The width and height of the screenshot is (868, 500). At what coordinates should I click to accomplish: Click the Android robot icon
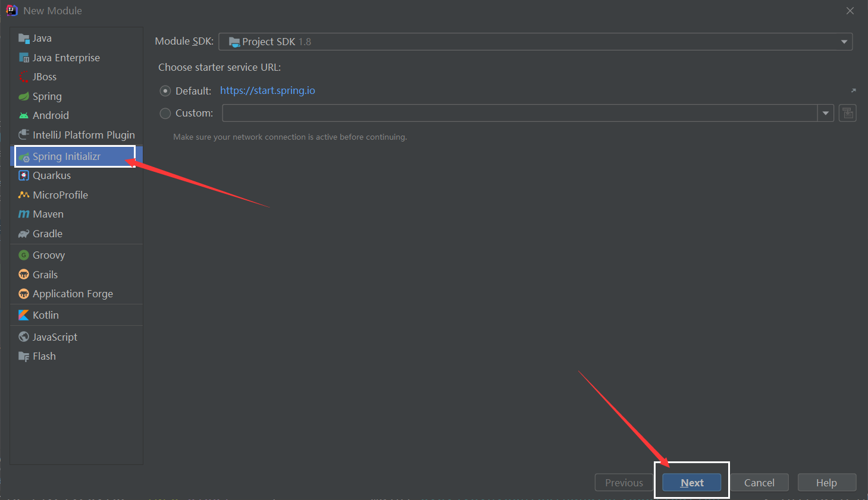[x=24, y=115]
